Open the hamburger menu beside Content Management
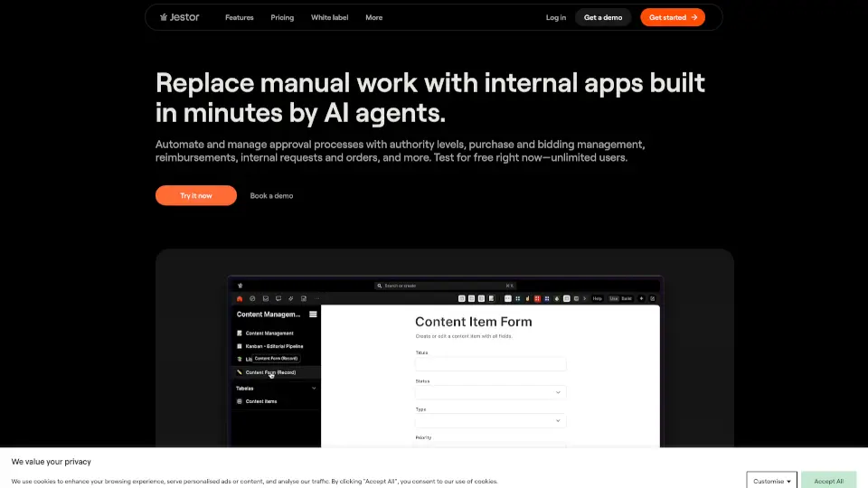The width and height of the screenshot is (868, 488). tap(313, 314)
